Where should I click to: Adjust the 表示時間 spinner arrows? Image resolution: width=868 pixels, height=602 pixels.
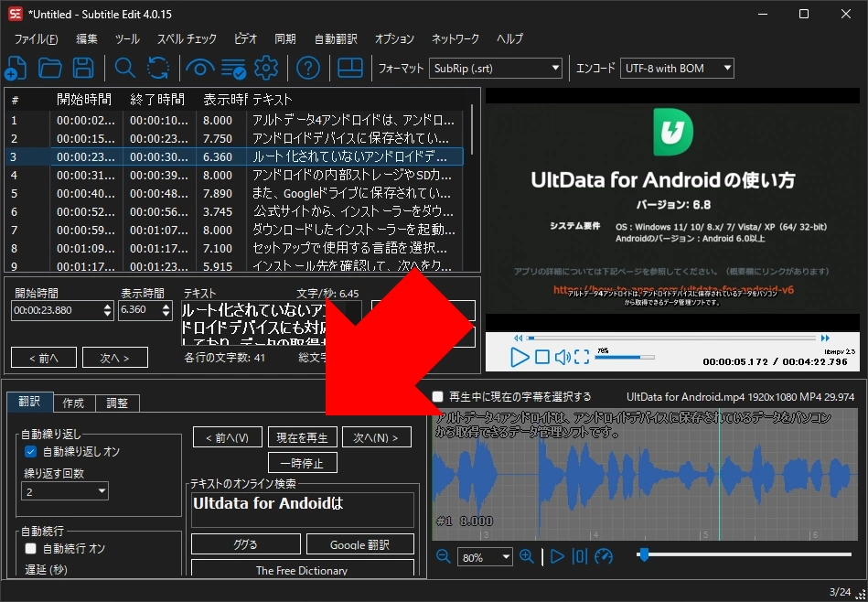coord(166,310)
